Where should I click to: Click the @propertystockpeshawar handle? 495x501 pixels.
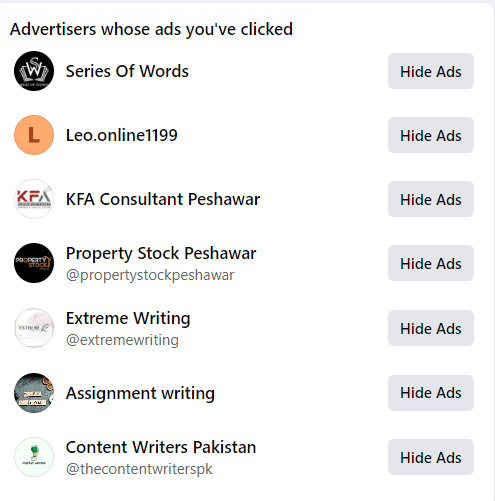point(150,275)
